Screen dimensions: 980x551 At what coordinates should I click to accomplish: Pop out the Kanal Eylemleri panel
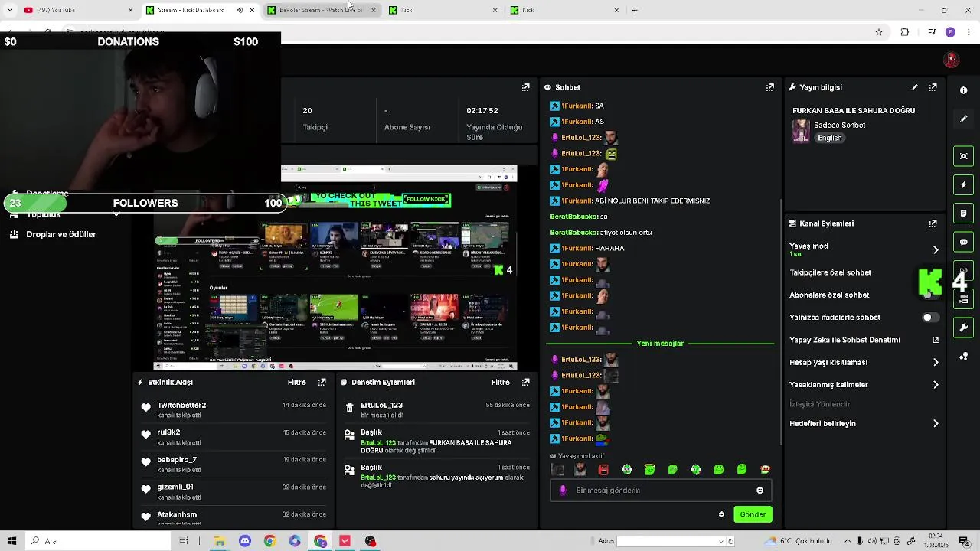pyautogui.click(x=933, y=223)
